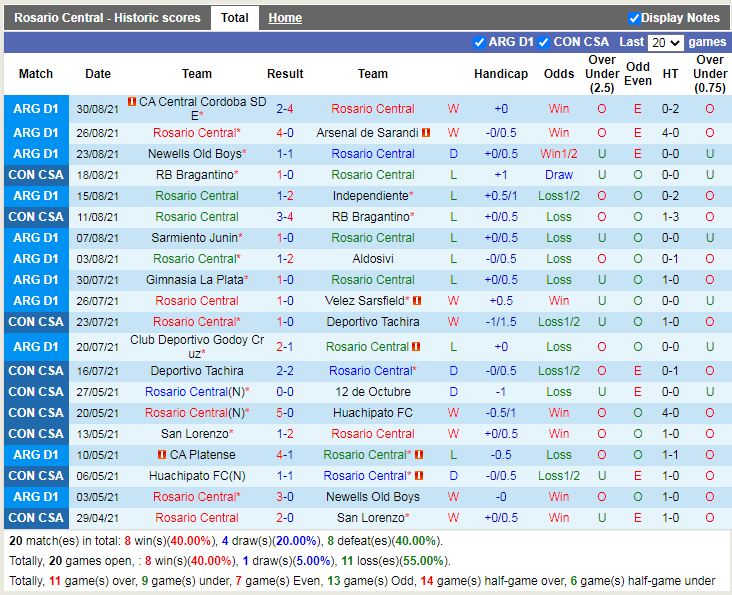Click the Independiente team link

click(x=372, y=196)
